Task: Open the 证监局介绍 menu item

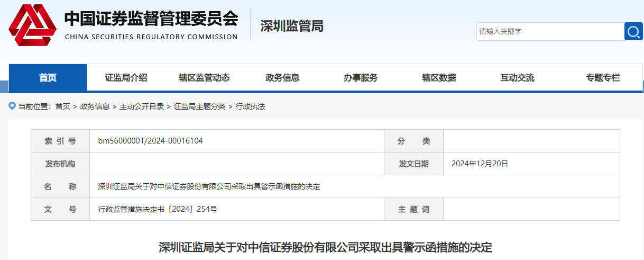Action: [x=126, y=78]
